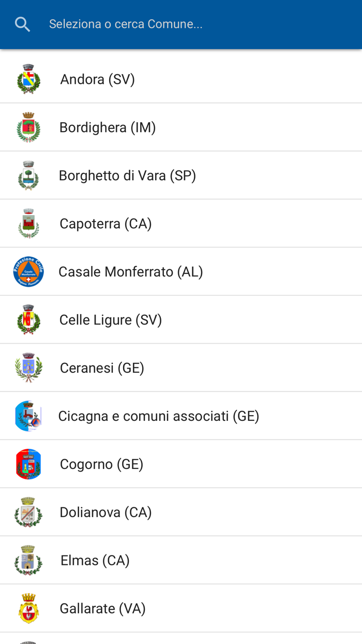
Task: Click the Bordighera crest icon
Action: [x=28, y=127]
